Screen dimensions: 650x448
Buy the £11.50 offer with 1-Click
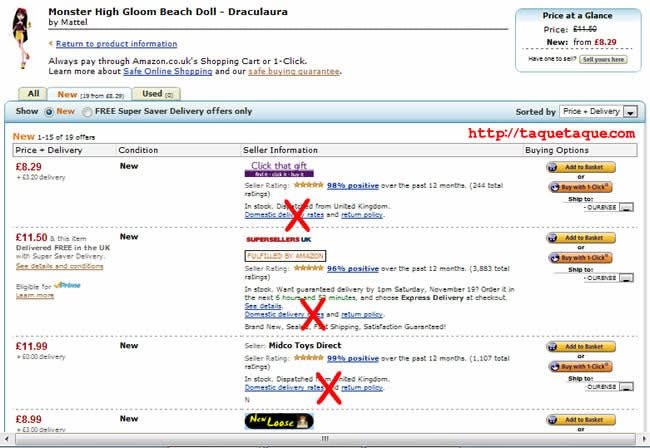pyautogui.click(x=580, y=258)
